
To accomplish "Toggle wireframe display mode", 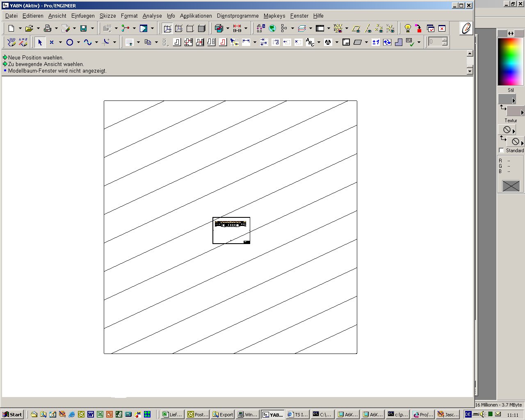I will 167,28.
